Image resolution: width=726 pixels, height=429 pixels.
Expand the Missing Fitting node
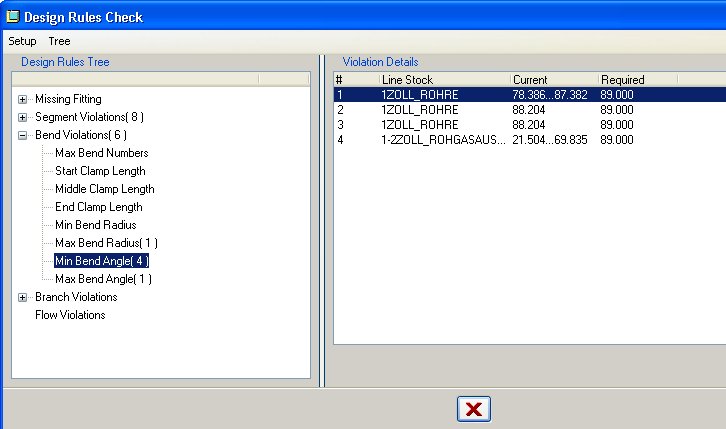22,99
